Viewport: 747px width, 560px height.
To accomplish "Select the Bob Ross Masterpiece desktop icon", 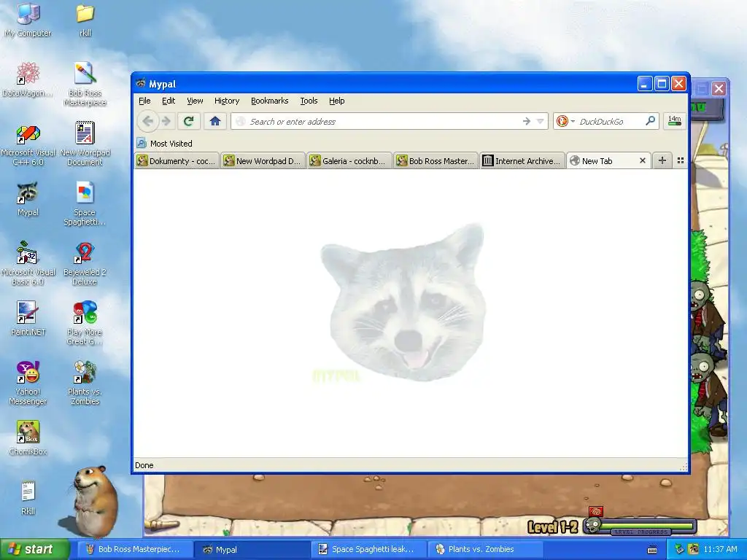I will pos(85,84).
